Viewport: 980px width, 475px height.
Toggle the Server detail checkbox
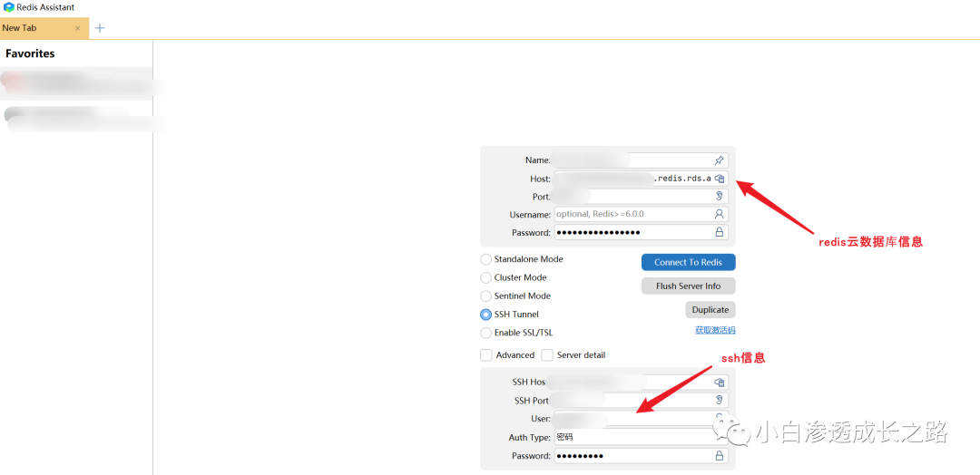point(547,355)
